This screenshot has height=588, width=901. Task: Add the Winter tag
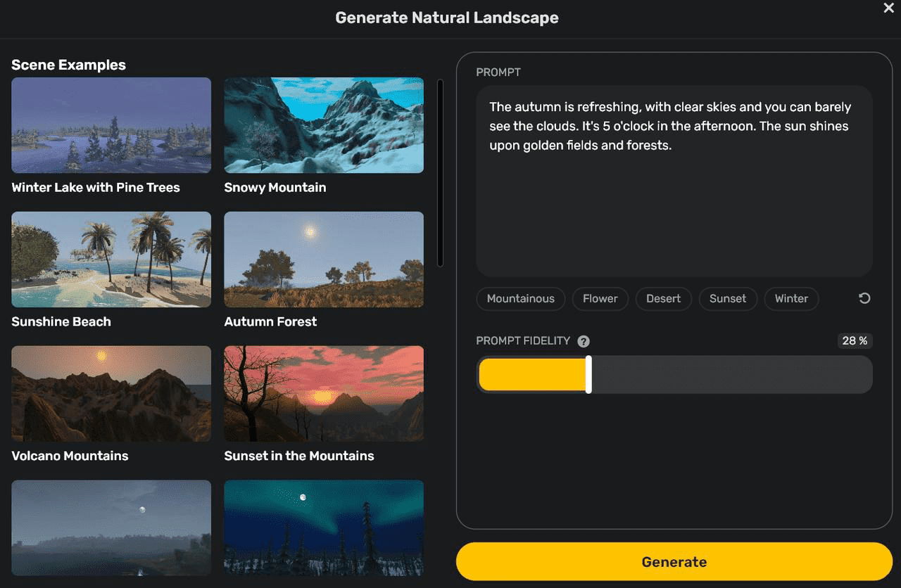point(791,298)
